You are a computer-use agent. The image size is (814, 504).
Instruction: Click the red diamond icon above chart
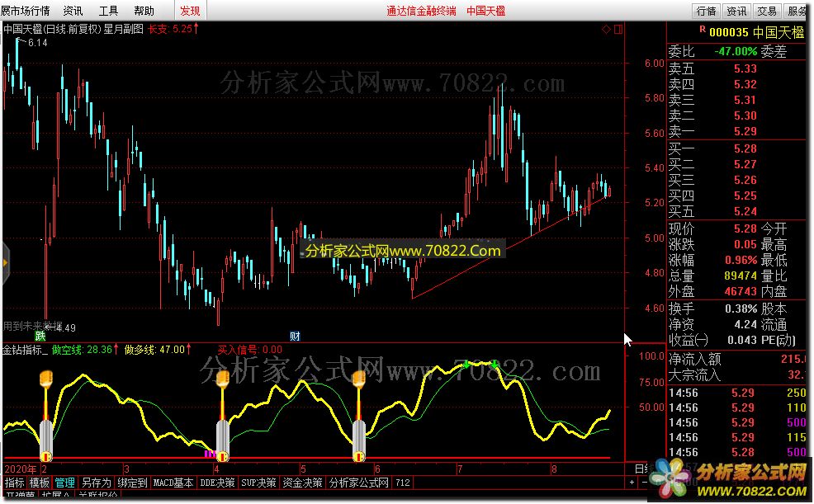point(606,29)
